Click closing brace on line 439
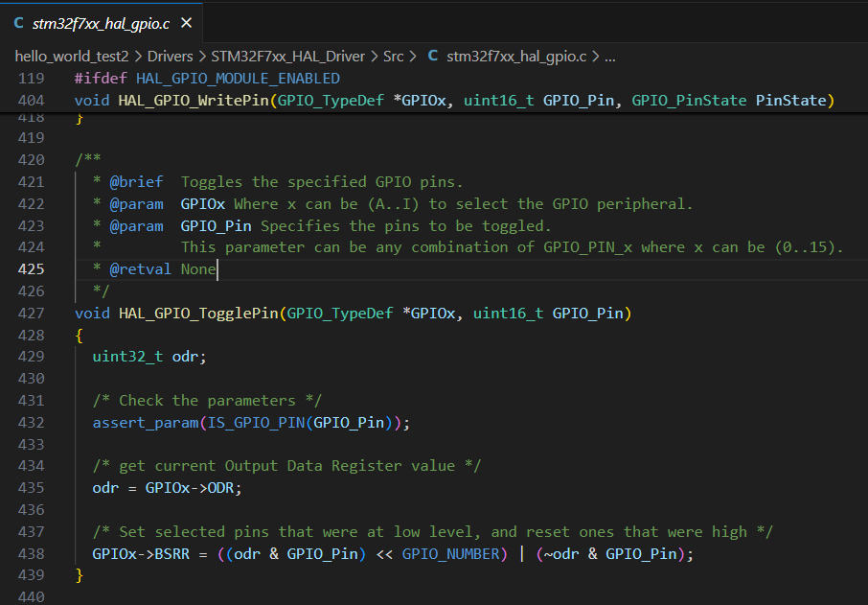868x605 pixels. (80, 575)
